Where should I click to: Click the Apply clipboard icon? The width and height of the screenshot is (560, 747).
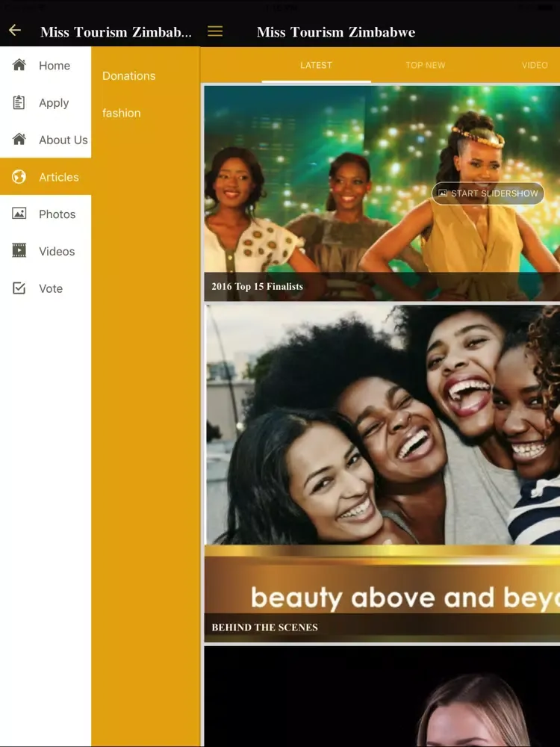tap(19, 102)
